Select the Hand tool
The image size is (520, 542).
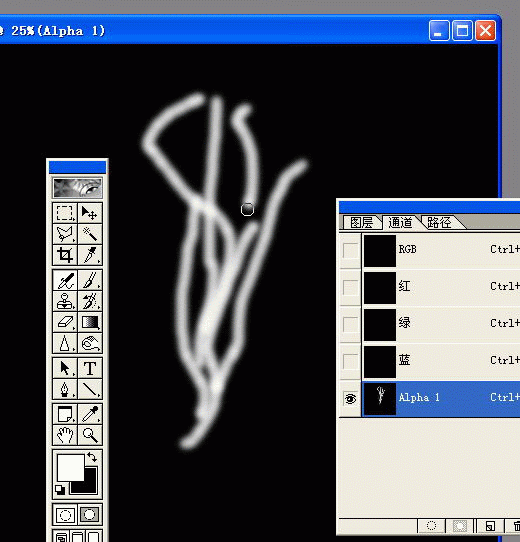[65, 435]
